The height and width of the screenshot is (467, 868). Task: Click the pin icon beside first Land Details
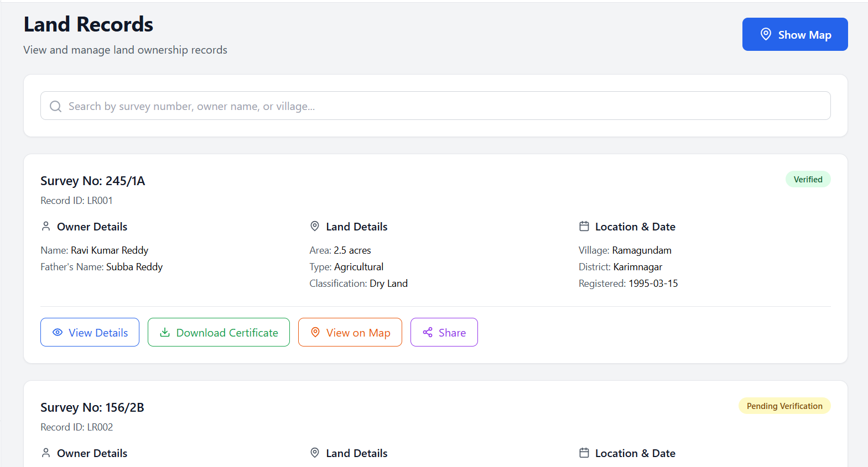(x=315, y=226)
